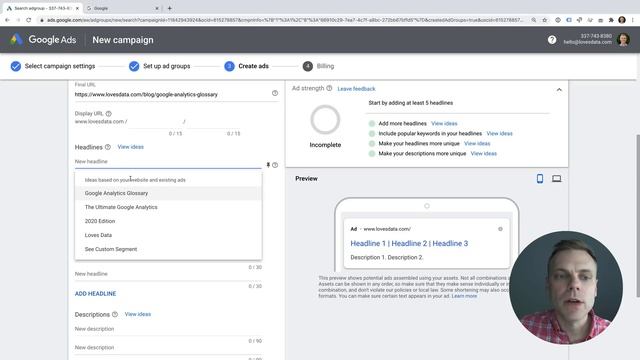Open the help question mark icon
The height and width of the screenshot is (360, 640).
click(552, 40)
